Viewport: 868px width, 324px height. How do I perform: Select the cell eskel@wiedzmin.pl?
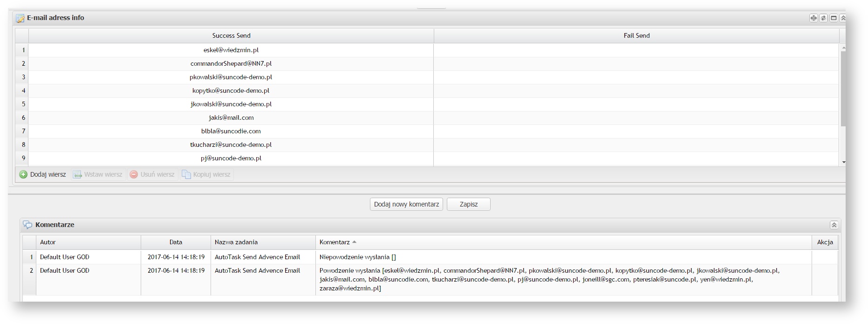(231, 50)
